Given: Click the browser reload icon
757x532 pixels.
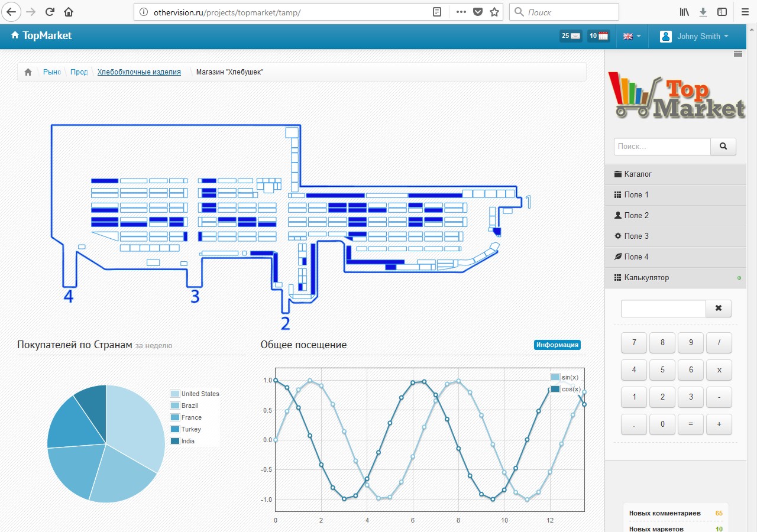Looking at the screenshot, I should tap(50, 12).
